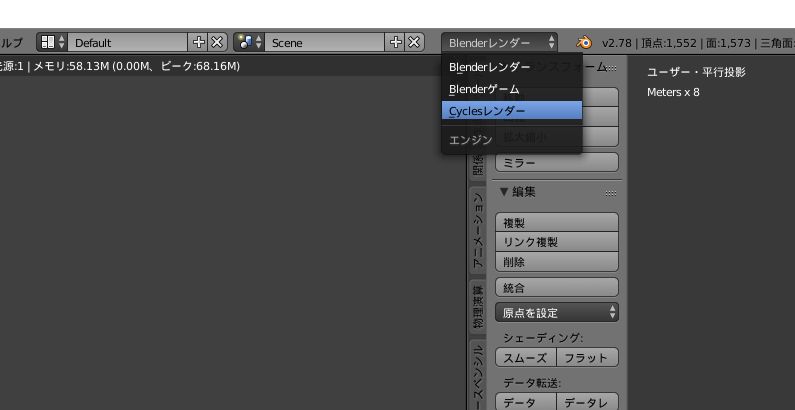Click the データレ transfer button

[588, 402]
